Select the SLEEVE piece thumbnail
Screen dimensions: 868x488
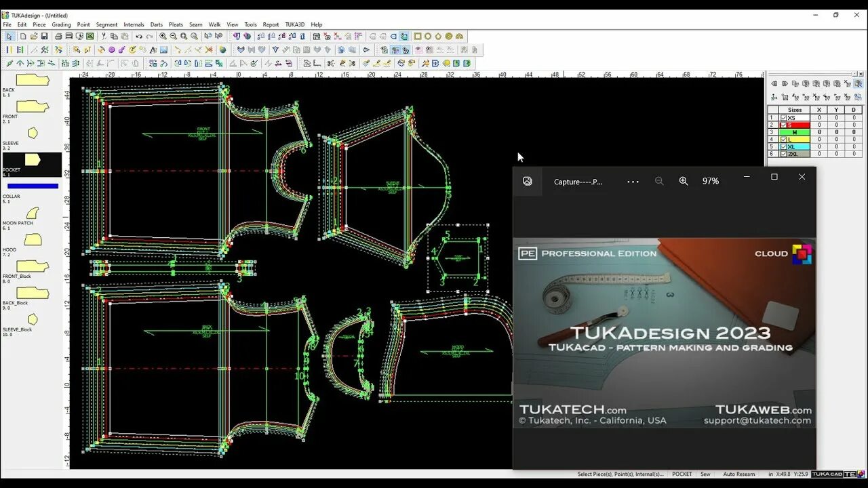[33, 133]
